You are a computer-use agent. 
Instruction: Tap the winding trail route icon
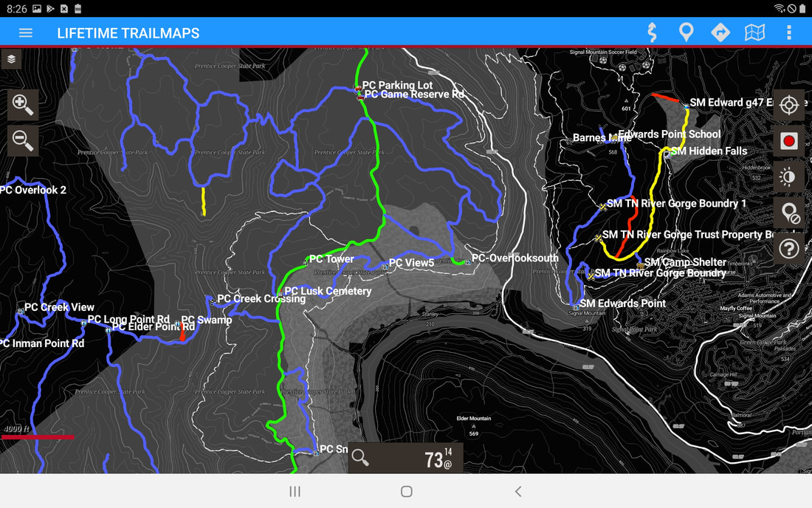[652, 33]
